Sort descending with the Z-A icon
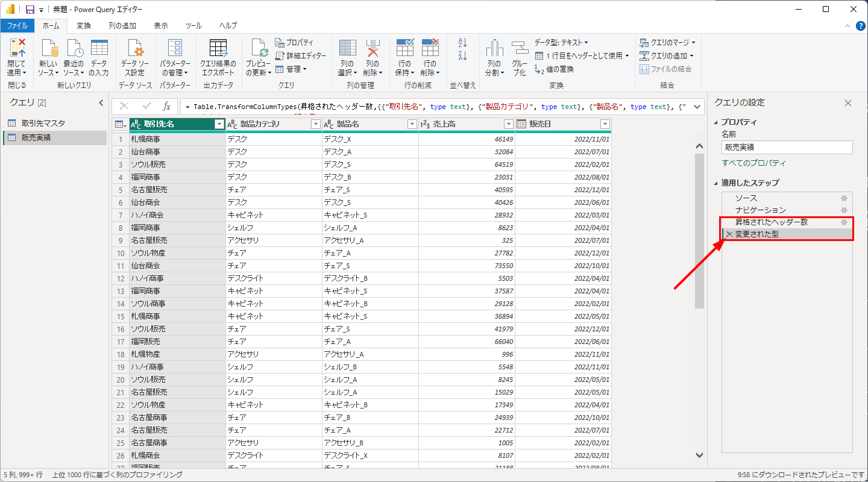 pos(463,56)
